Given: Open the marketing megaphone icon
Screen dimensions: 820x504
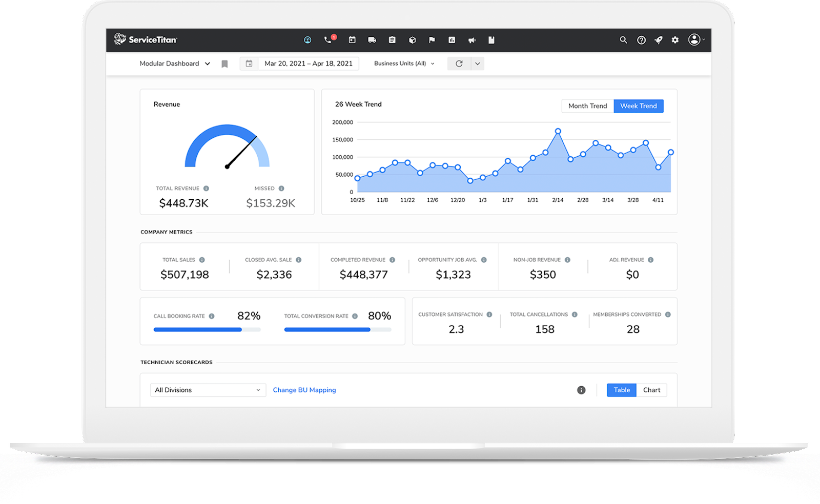Looking at the screenshot, I should click(x=471, y=39).
